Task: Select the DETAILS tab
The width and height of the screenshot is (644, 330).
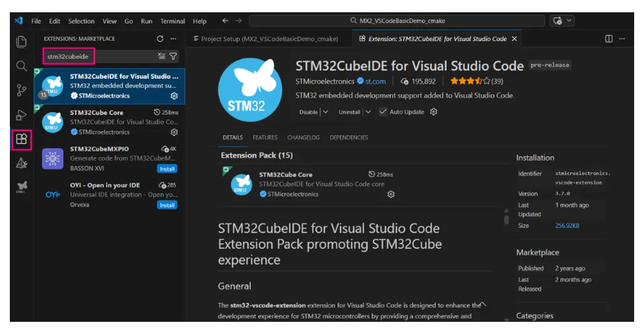Action: pyautogui.click(x=233, y=138)
